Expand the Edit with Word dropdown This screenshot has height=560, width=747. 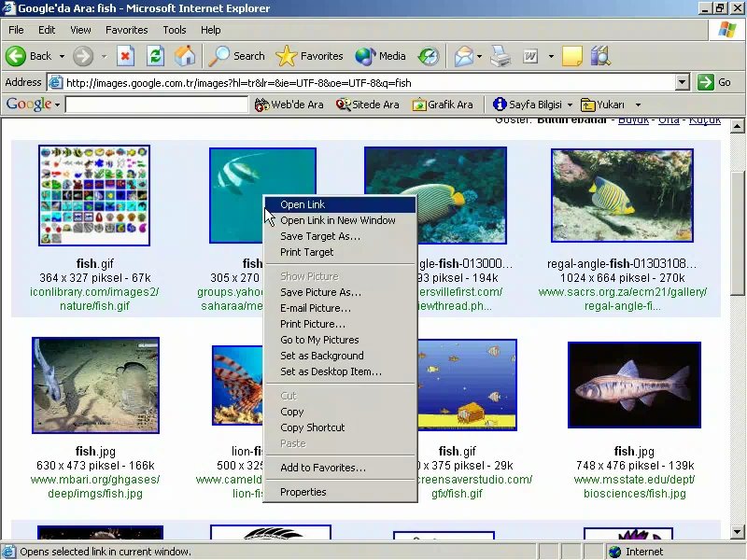click(x=551, y=56)
